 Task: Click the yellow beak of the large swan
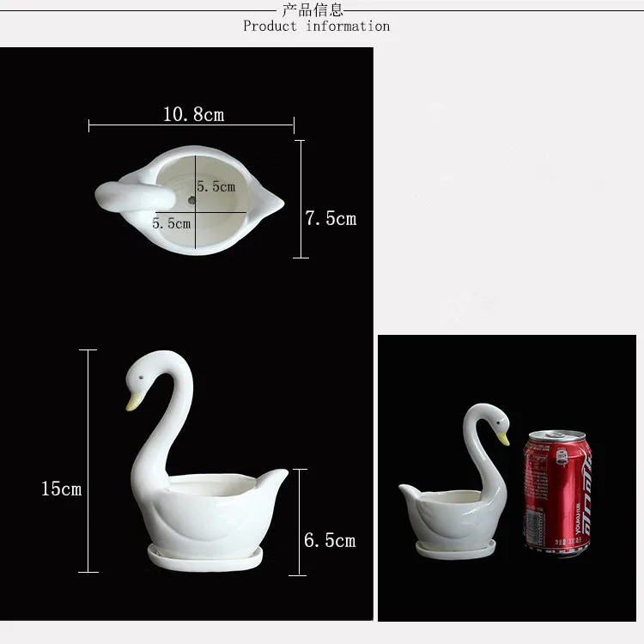click(134, 402)
